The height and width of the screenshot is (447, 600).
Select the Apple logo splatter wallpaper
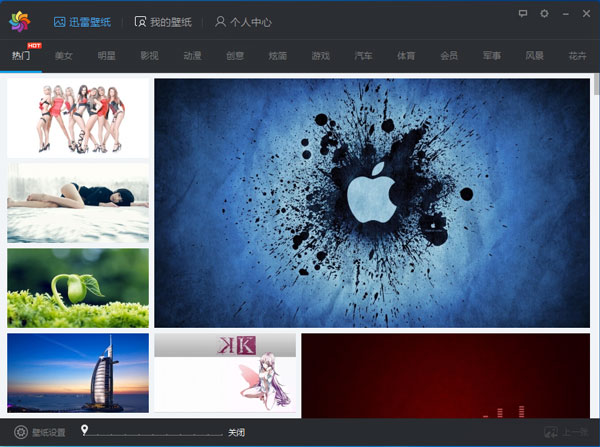click(x=372, y=202)
